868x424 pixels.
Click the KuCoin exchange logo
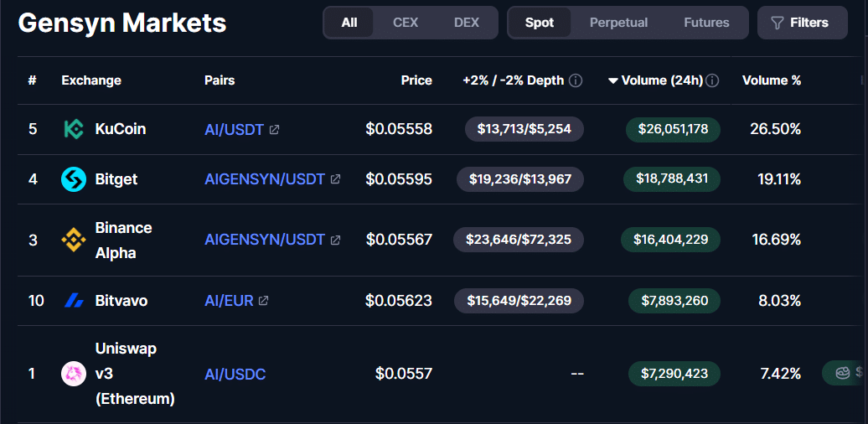tap(74, 130)
